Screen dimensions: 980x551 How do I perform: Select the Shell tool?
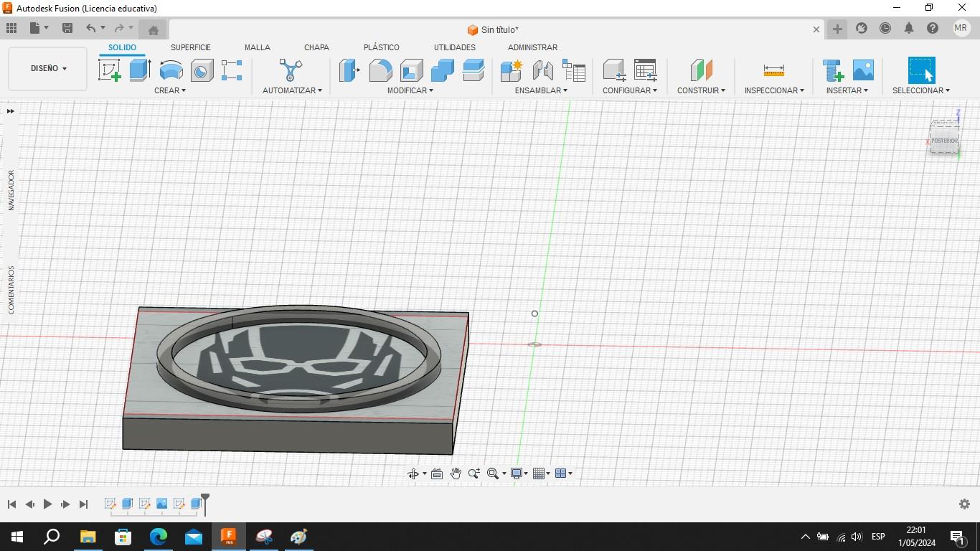click(x=411, y=70)
